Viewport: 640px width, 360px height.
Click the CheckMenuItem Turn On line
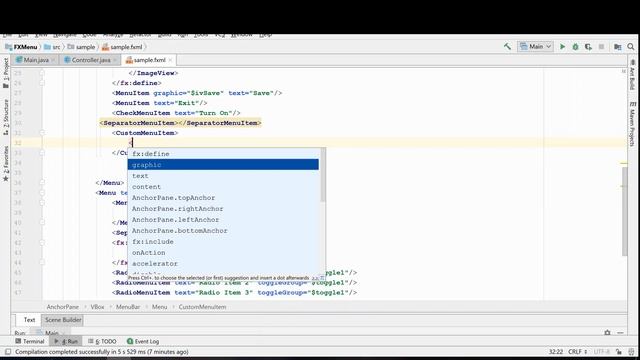176,113
